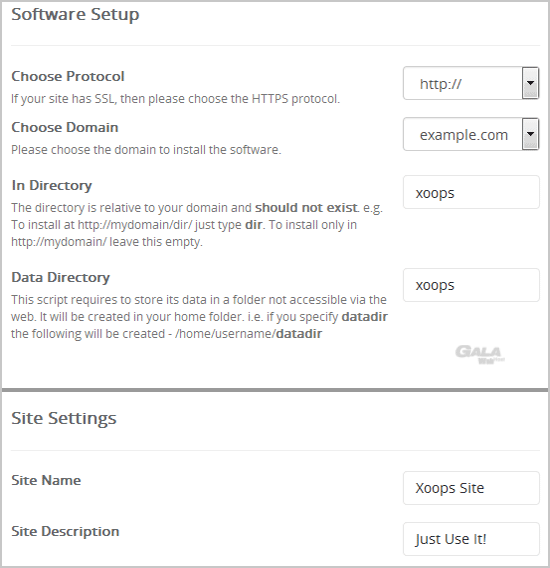Click the GALA Web Host watermark logo
550x568 pixels.
coord(480,355)
